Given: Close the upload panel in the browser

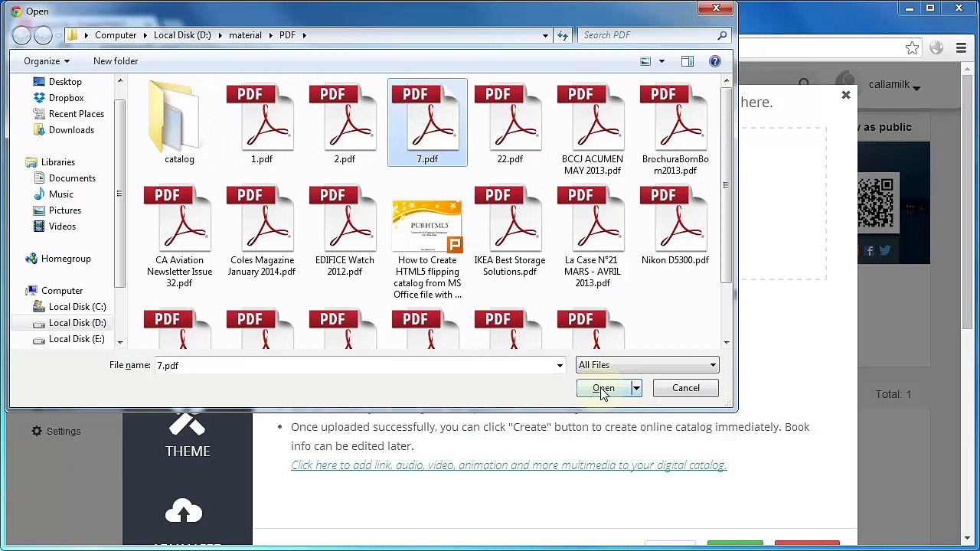Looking at the screenshot, I should coord(846,96).
